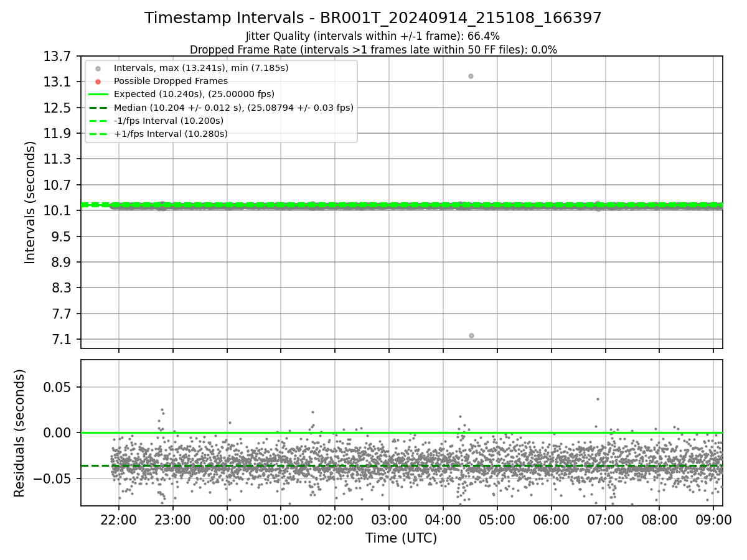Click the residuals tick label 0.00
Screen dimensions: 747x560
[x=59, y=432]
